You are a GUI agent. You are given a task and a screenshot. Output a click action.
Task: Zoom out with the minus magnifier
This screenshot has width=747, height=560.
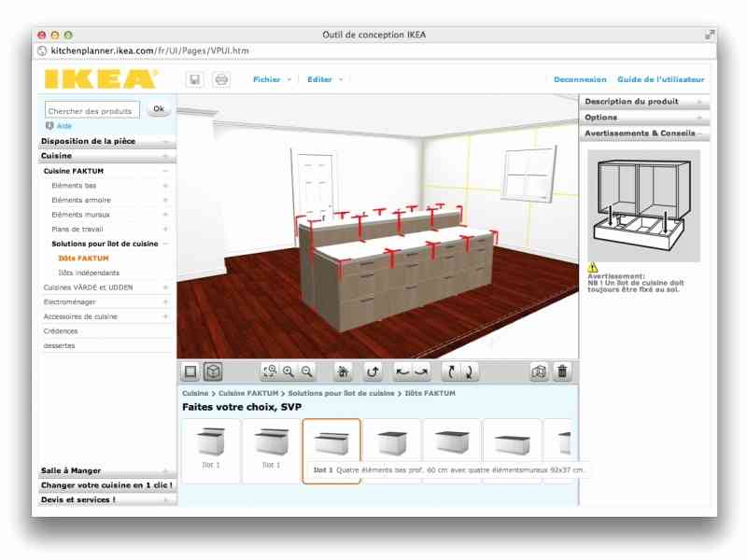[307, 371]
